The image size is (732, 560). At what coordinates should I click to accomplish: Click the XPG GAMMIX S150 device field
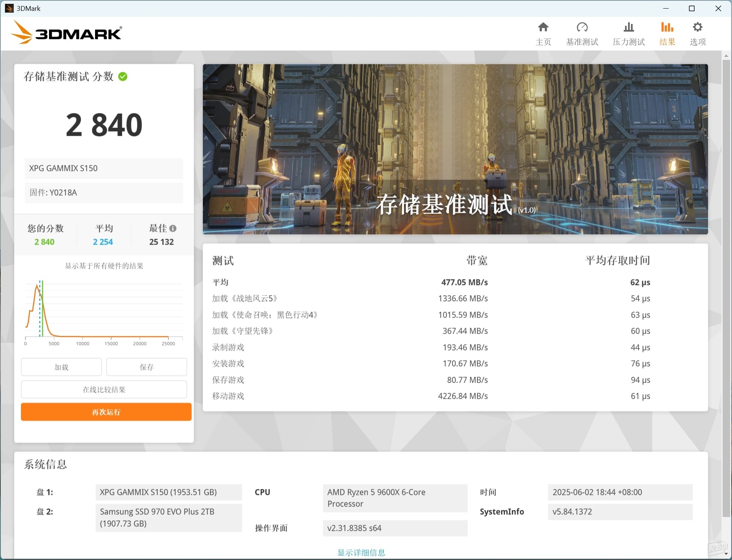(104, 168)
